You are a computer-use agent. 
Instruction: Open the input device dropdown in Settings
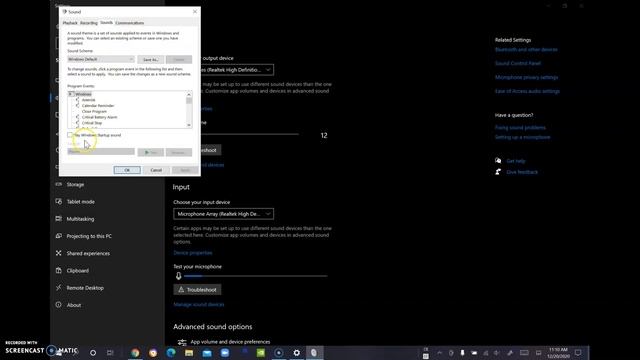tap(223, 214)
